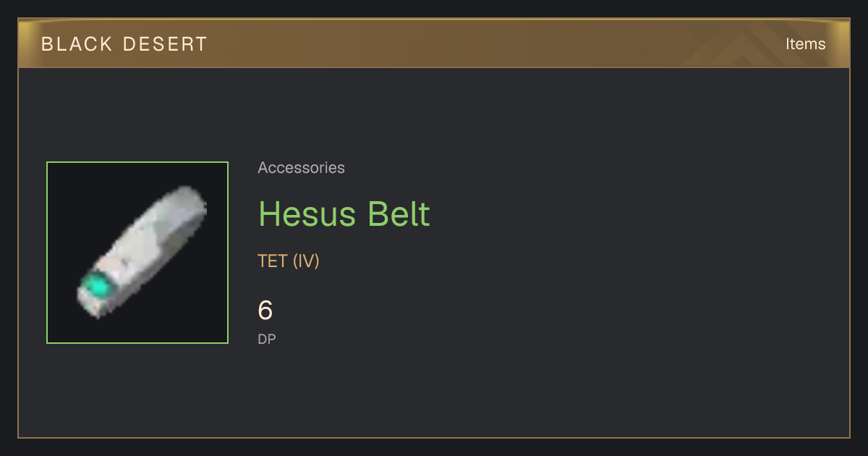The image size is (868, 456).
Task: Click the DP label under the value
Action: tap(267, 339)
